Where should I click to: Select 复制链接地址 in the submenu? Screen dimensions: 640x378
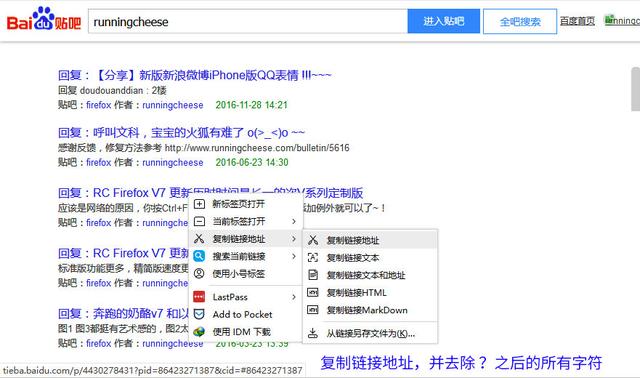click(x=370, y=240)
